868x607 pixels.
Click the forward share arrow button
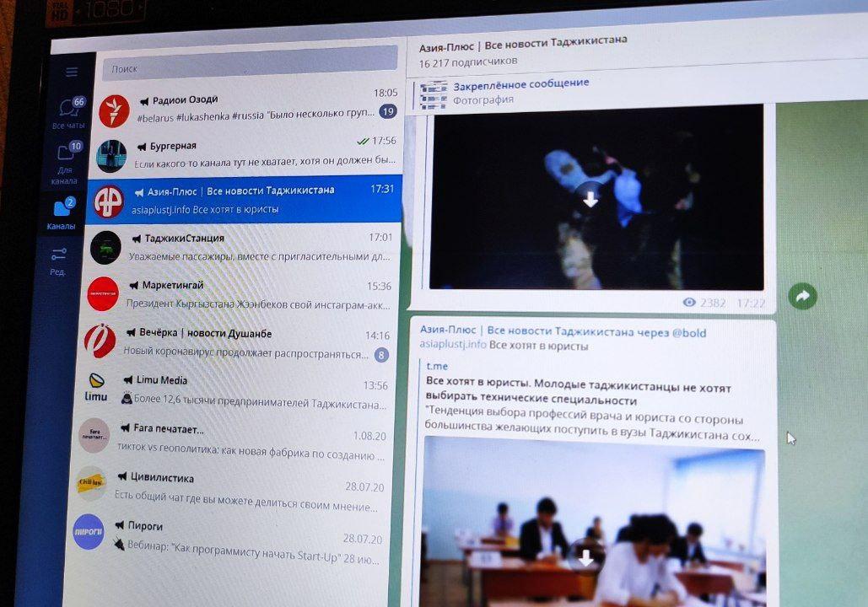tap(802, 296)
